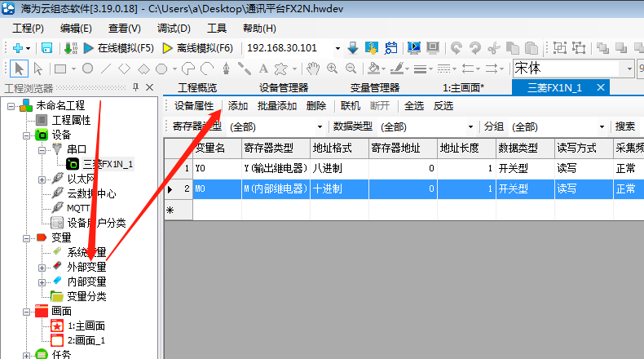Screen dimensions: 644x359
Task: Open the 编辑(E) menu
Action: click(76, 29)
